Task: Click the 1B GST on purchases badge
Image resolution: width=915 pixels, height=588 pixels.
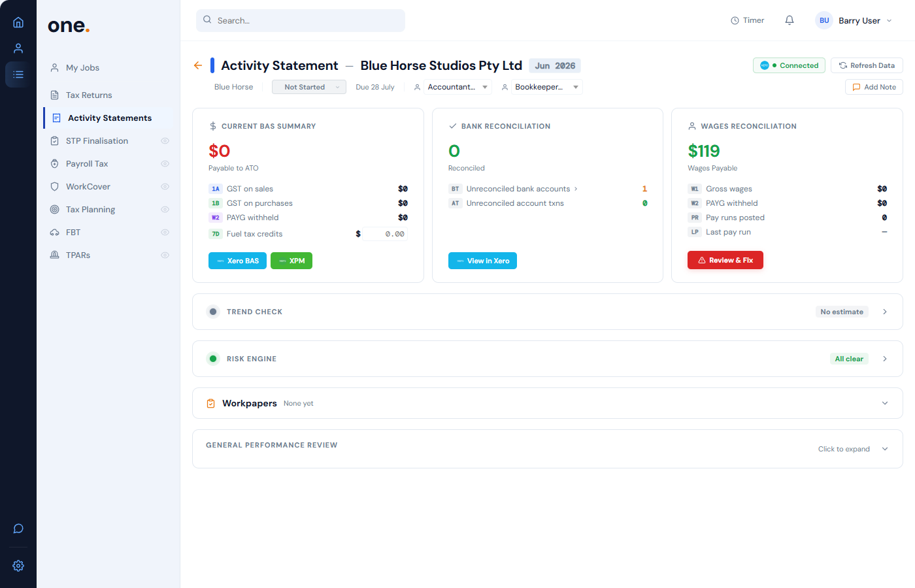Action: click(216, 203)
